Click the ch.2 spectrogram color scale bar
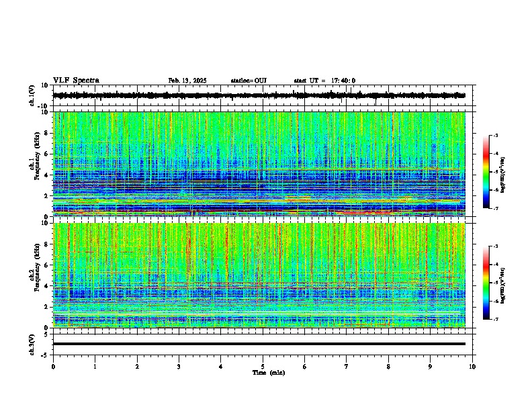The image size is (532, 411). 486,283
